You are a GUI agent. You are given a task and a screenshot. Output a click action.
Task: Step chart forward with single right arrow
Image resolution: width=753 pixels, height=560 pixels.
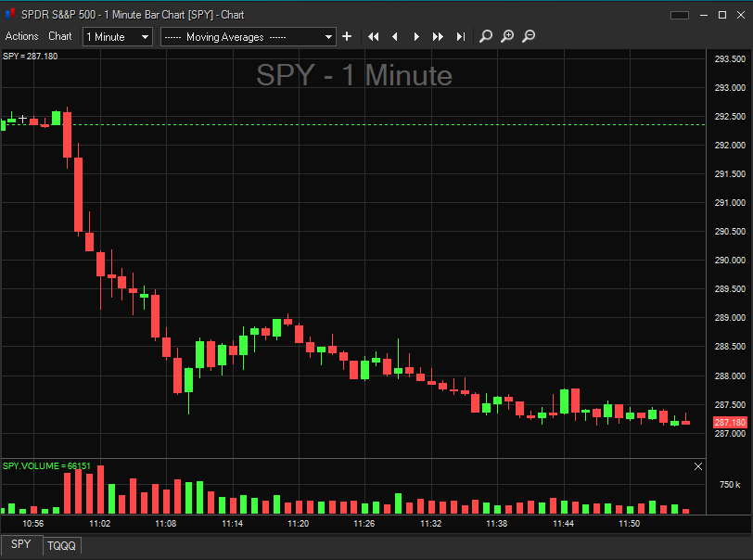[x=416, y=37]
